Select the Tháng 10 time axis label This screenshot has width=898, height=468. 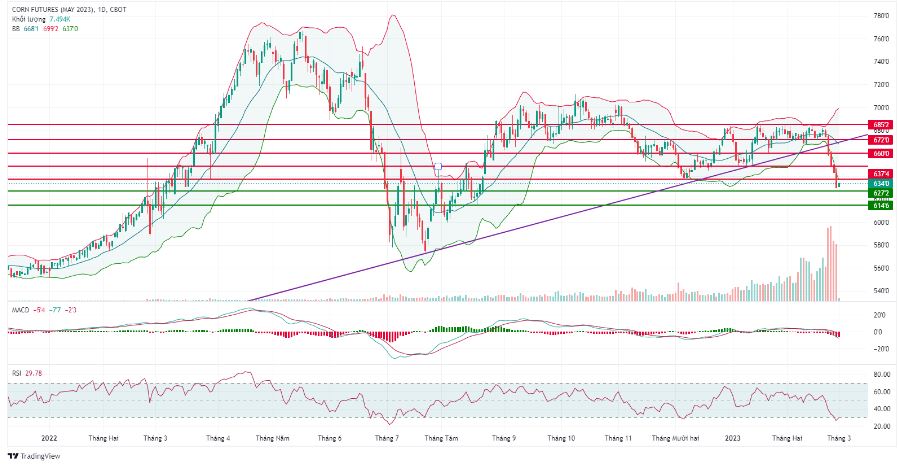[561, 438]
